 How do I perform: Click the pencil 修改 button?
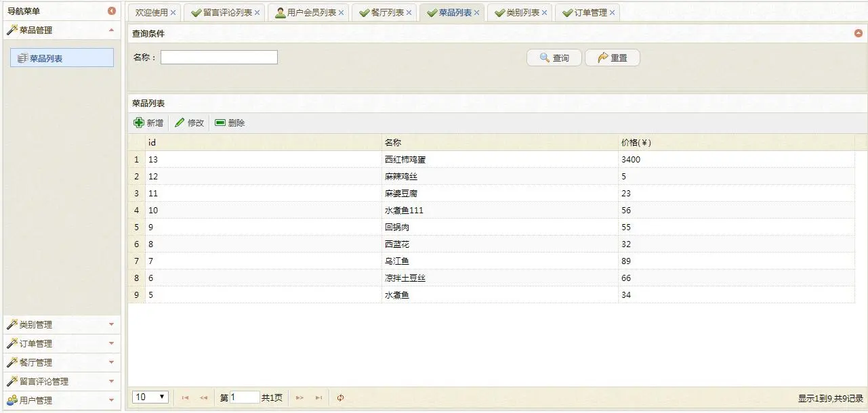click(189, 123)
